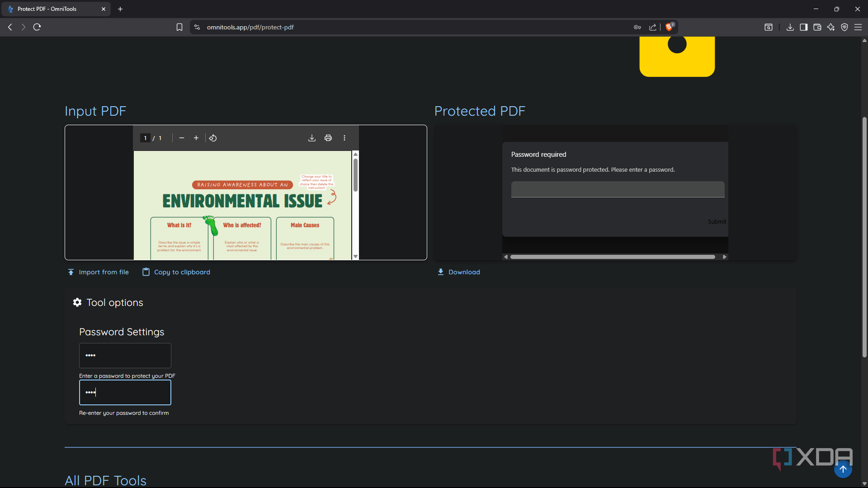The height and width of the screenshot is (488, 868).
Task: Click the address bar URL
Action: [x=250, y=27]
